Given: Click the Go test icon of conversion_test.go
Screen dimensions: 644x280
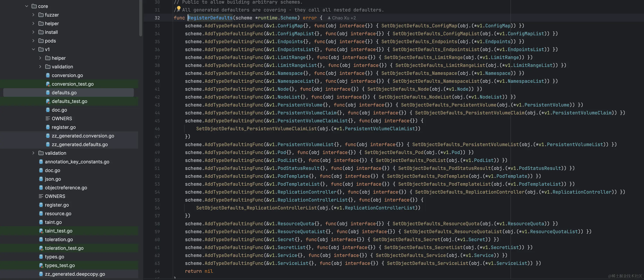Looking at the screenshot, I should pos(48,84).
